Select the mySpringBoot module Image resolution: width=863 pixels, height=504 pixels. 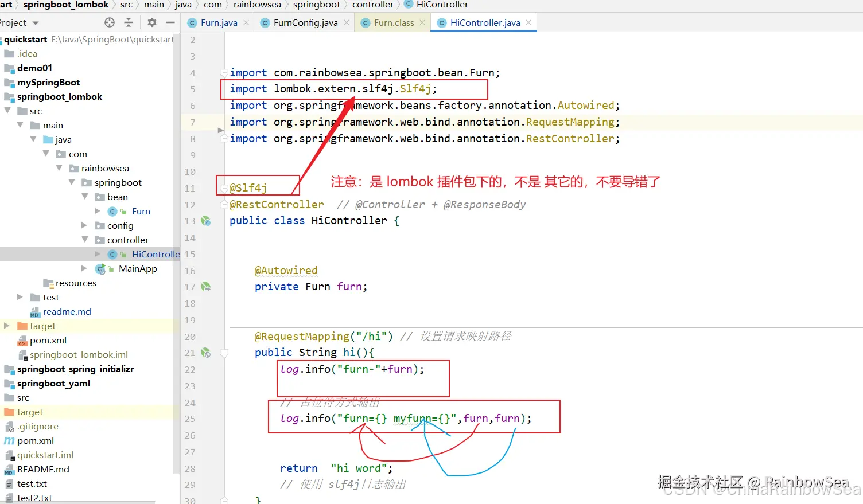point(48,82)
